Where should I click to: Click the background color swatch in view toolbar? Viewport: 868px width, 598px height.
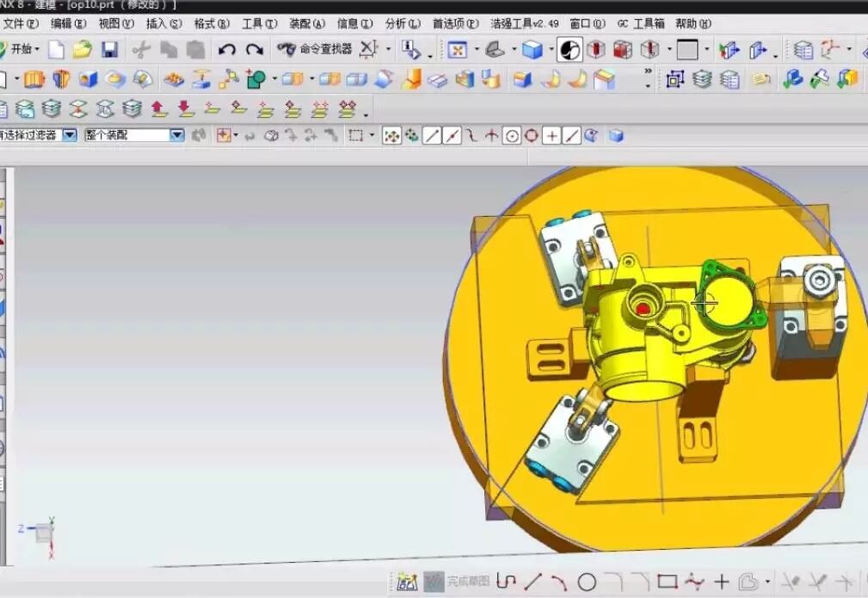coord(686,50)
